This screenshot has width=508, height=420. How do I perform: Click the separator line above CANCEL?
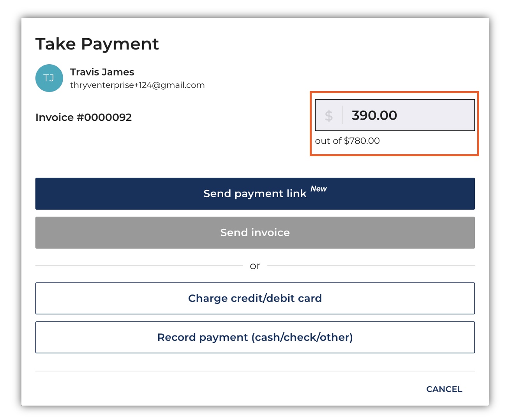[x=255, y=371]
